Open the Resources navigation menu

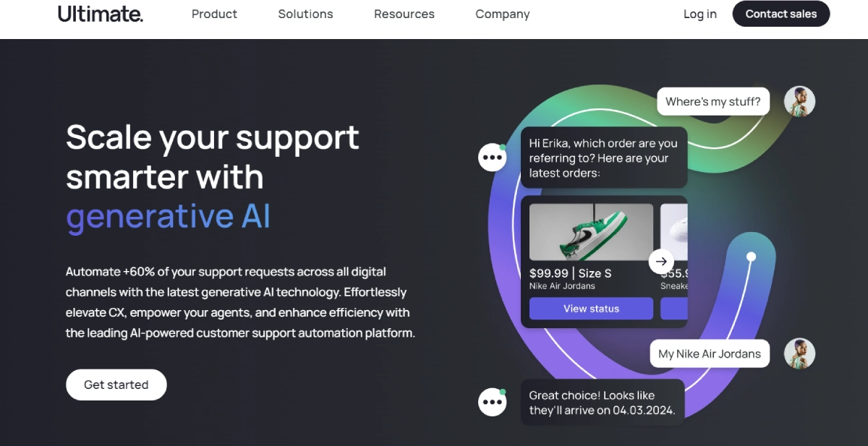click(404, 14)
